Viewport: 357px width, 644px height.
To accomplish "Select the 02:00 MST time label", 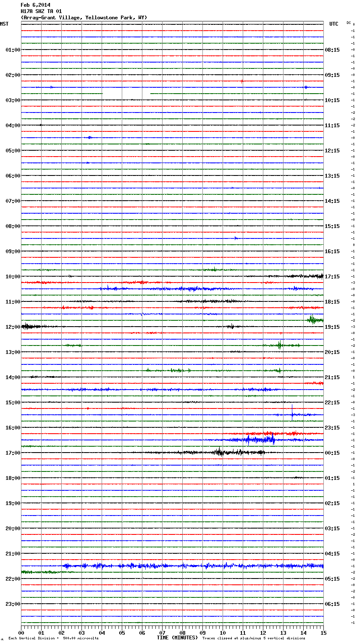I will [13, 75].
